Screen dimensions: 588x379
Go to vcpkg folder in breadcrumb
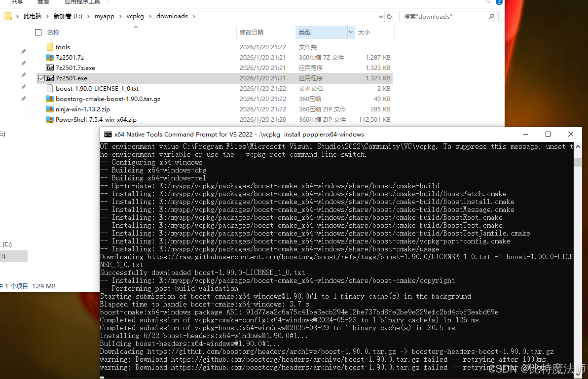[x=135, y=16]
